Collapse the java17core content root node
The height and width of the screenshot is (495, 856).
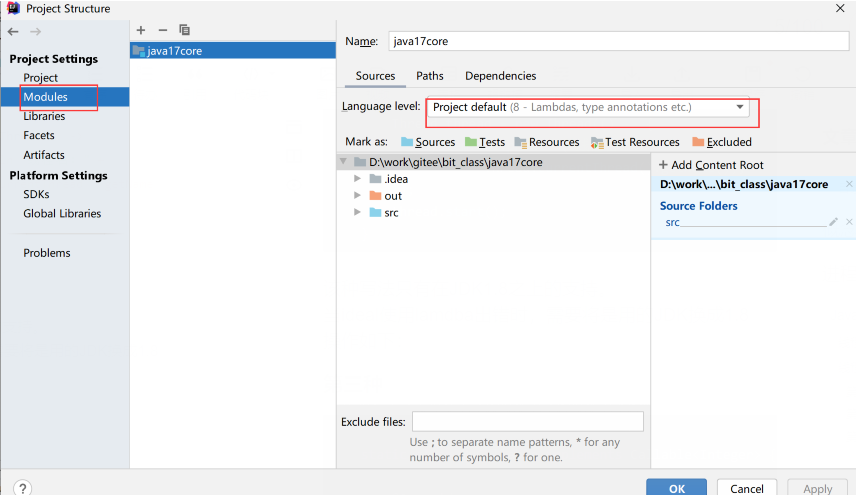[x=343, y=162]
